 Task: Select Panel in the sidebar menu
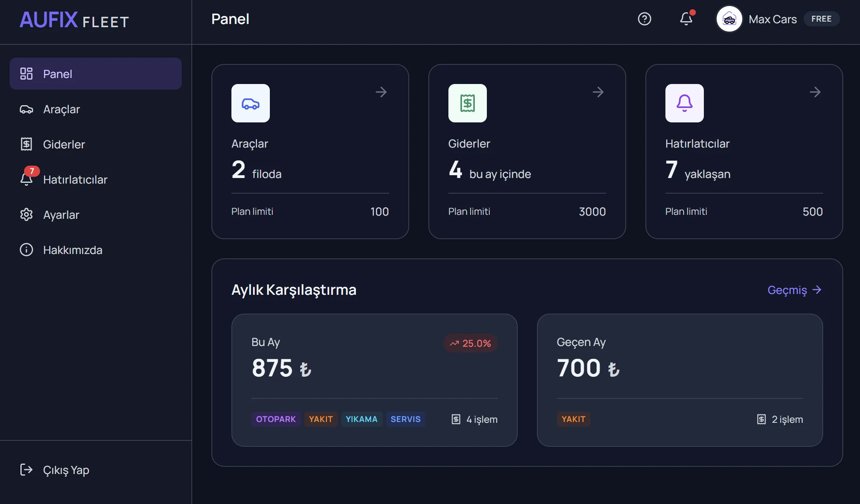click(96, 74)
